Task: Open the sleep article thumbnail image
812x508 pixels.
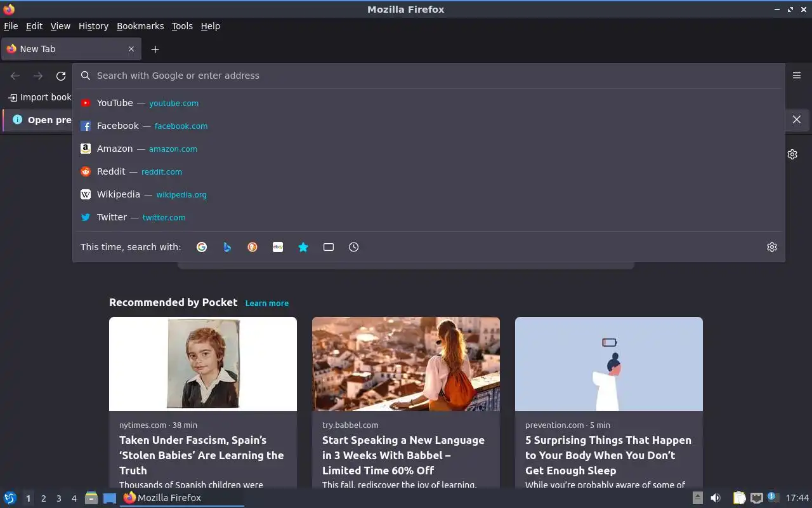Action: [609, 364]
